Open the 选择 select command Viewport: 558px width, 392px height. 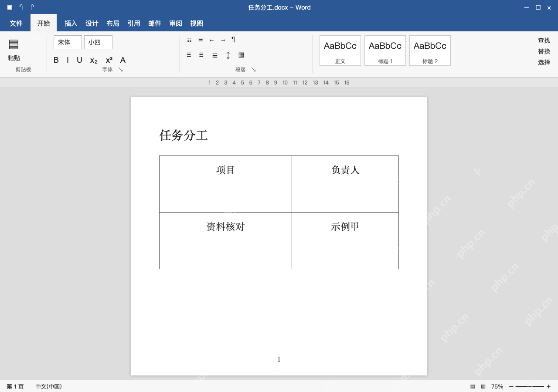coord(544,62)
